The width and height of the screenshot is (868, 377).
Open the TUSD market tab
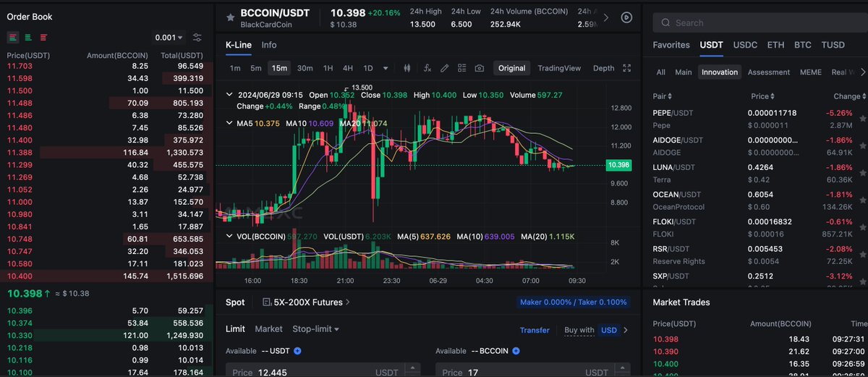(833, 45)
